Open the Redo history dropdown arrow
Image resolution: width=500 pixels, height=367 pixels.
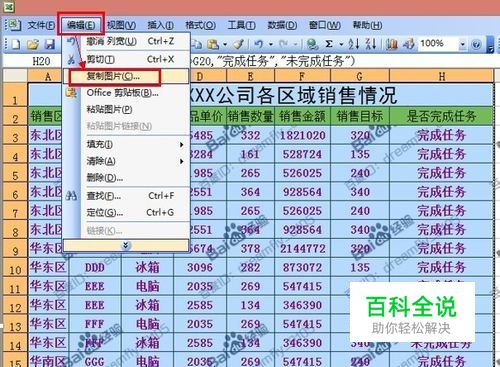coord(295,44)
